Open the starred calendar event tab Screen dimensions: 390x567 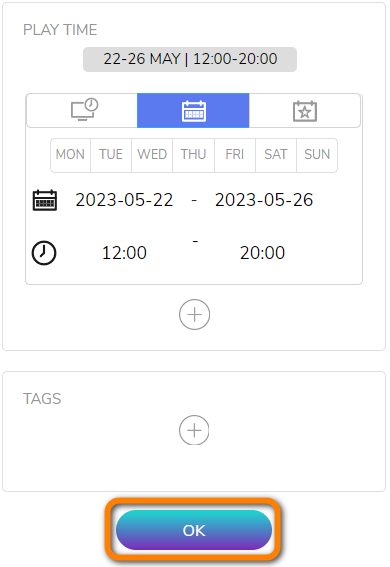tap(305, 110)
